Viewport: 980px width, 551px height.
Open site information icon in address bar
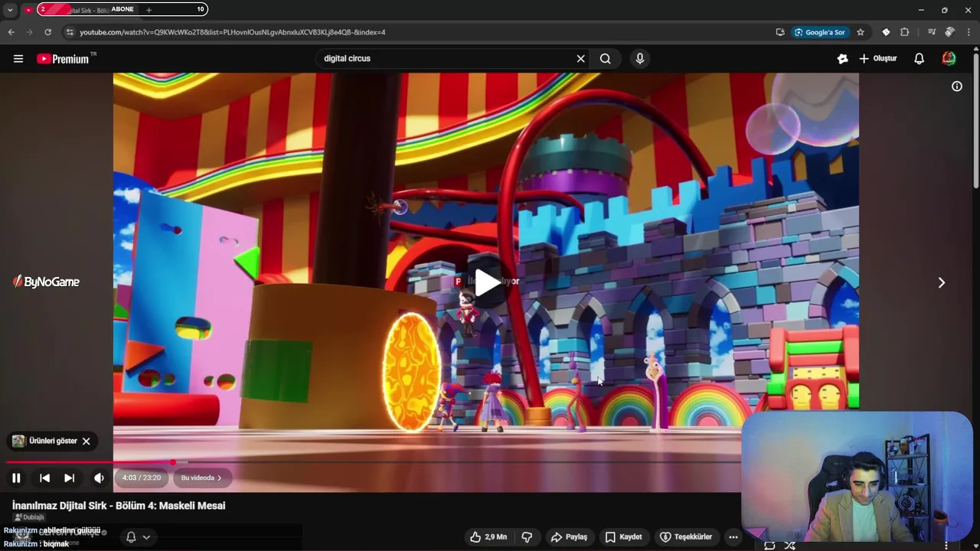coord(70,32)
